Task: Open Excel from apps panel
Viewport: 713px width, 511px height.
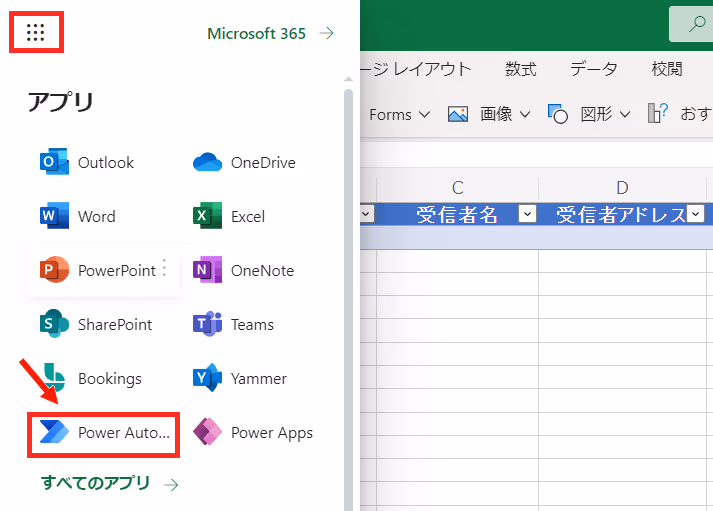Action: coord(229,216)
